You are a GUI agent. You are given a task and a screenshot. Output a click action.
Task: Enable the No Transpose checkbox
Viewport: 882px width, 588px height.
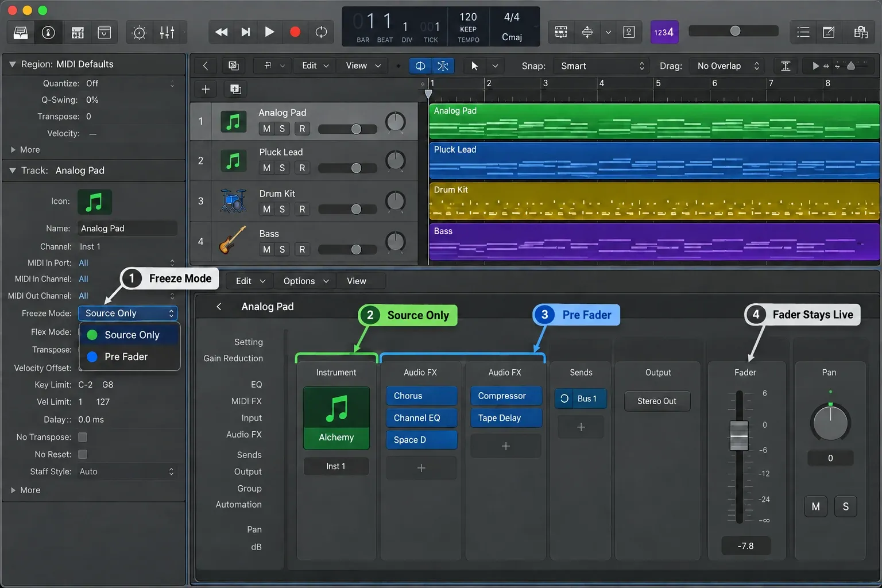click(83, 437)
